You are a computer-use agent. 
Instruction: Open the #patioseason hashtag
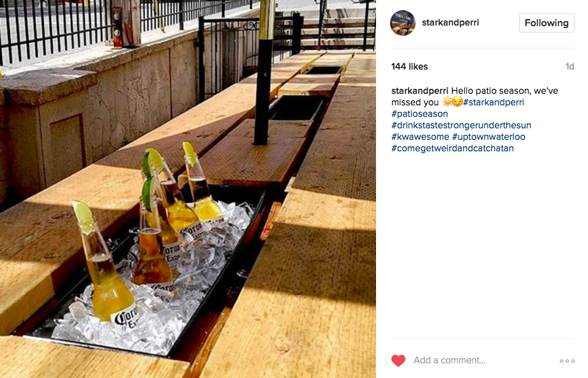(419, 114)
